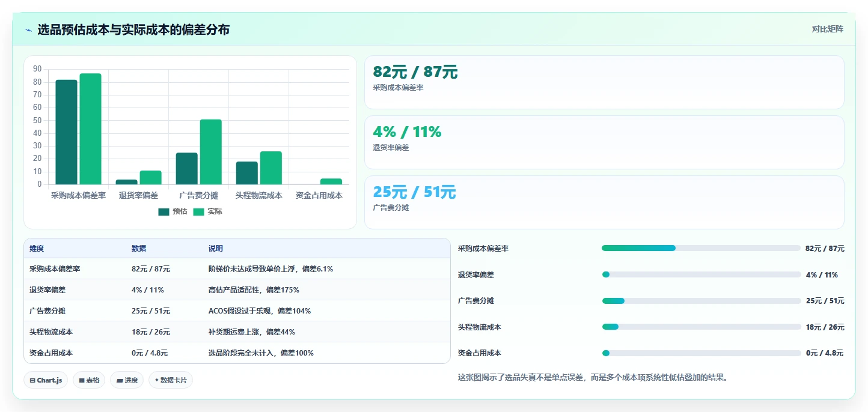Click the 说明 column header
Viewport: 868px width, 412px height.
216,249
